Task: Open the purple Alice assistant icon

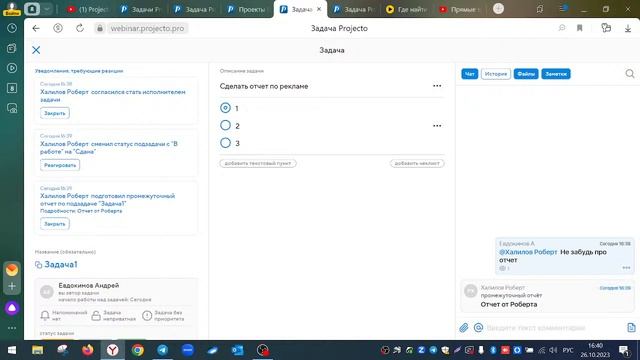Action: pos(12,308)
